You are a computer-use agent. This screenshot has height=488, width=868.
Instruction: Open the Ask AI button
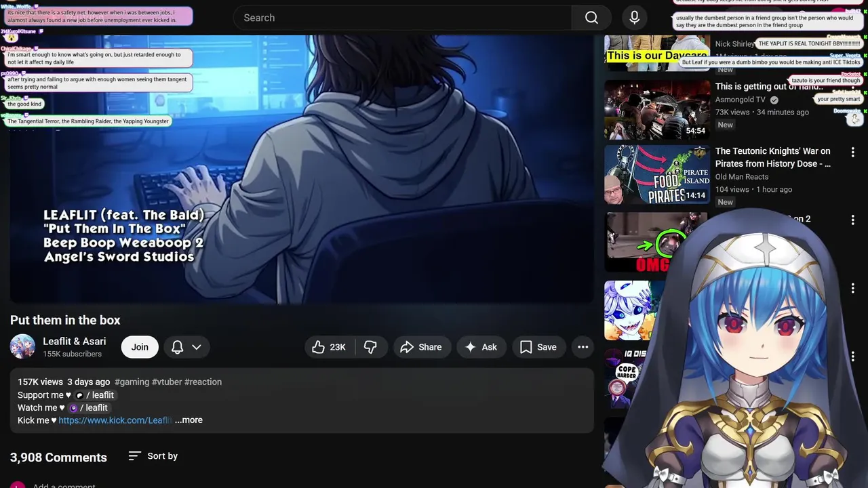[x=481, y=347]
